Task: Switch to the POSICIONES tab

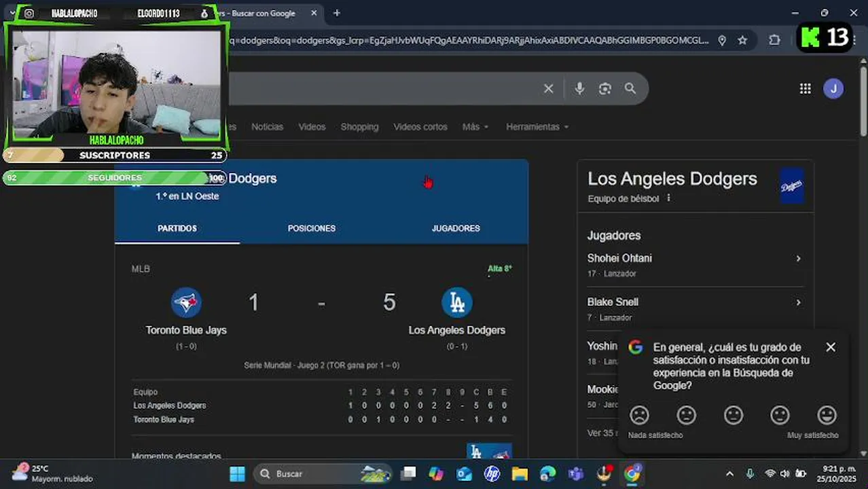Action: [x=312, y=228]
